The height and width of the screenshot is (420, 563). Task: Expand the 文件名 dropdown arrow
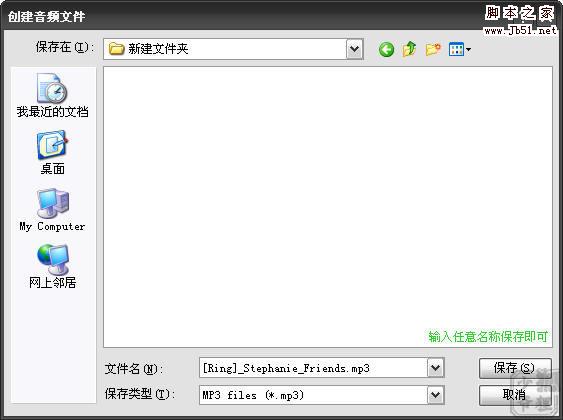[436, 368]
